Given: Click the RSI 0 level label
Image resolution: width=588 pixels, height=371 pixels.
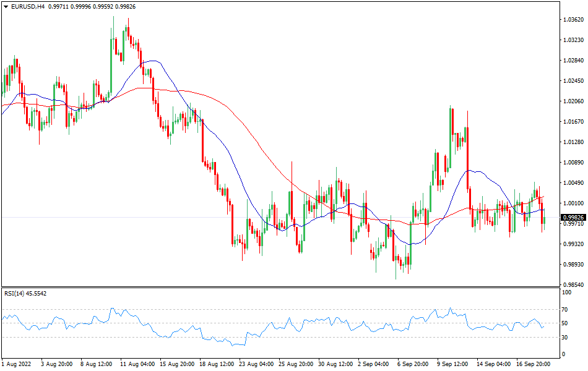Looking at the screenshot, I should pyautogui.click(x=563, y=354).
